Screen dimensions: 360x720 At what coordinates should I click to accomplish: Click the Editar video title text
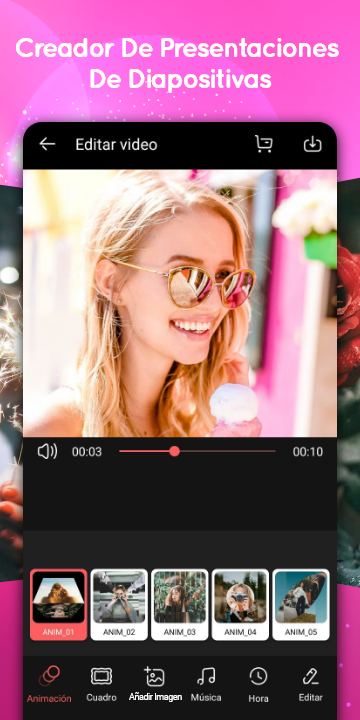click(116, 145)
